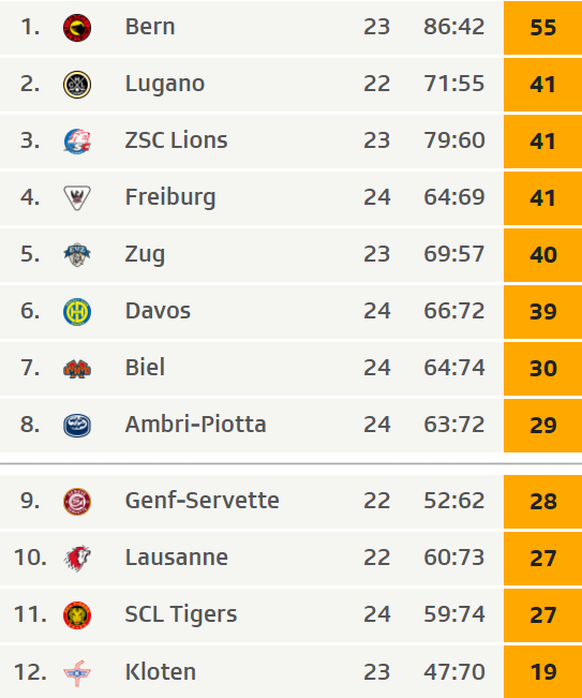Click the Davos team logo
The image size is (582, 698).
[x=77, y=312]
